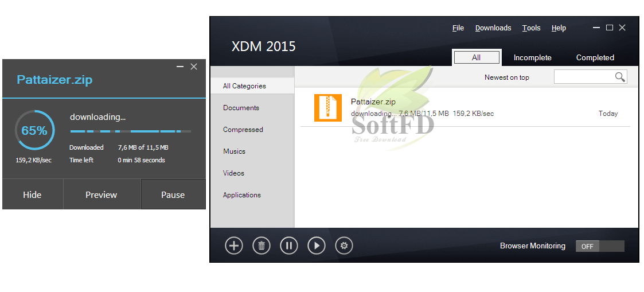The width and height of the screenshot is (644, 292).
Task: Select the Documents category
Action: click(241, 108)
